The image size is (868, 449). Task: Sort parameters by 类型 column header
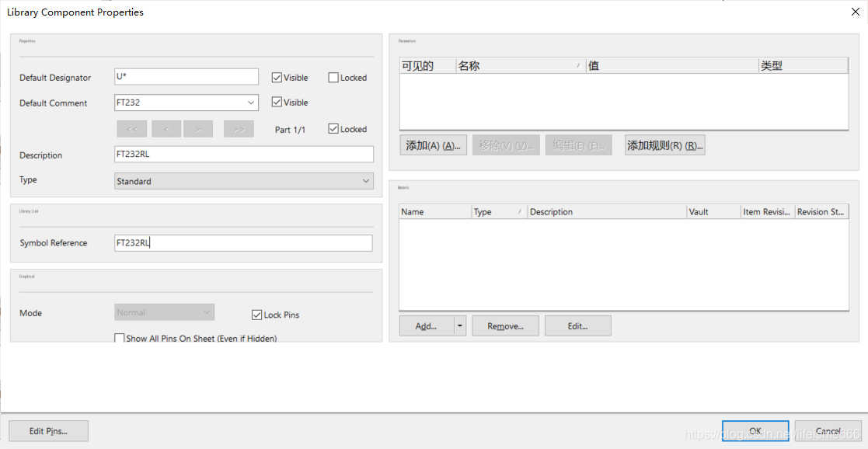pyautogui.click(x=804, y=66)
